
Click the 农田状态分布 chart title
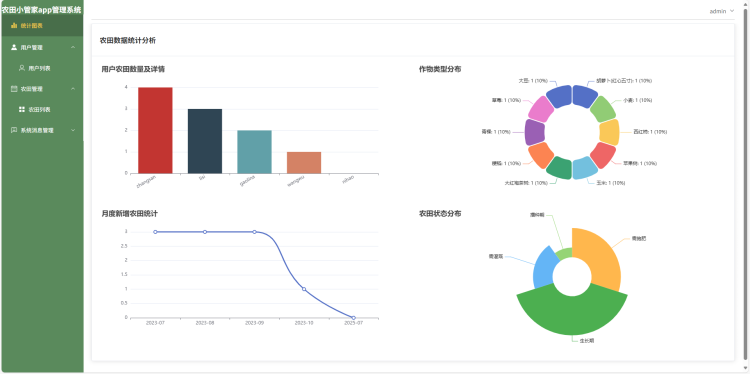(440, 214)
